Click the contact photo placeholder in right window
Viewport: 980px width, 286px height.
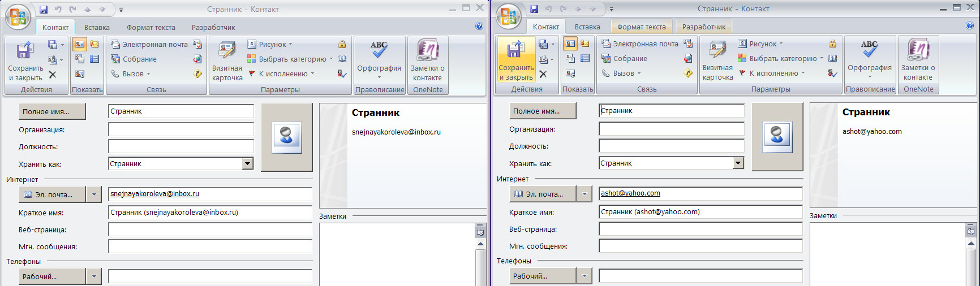tap(777, 137)
